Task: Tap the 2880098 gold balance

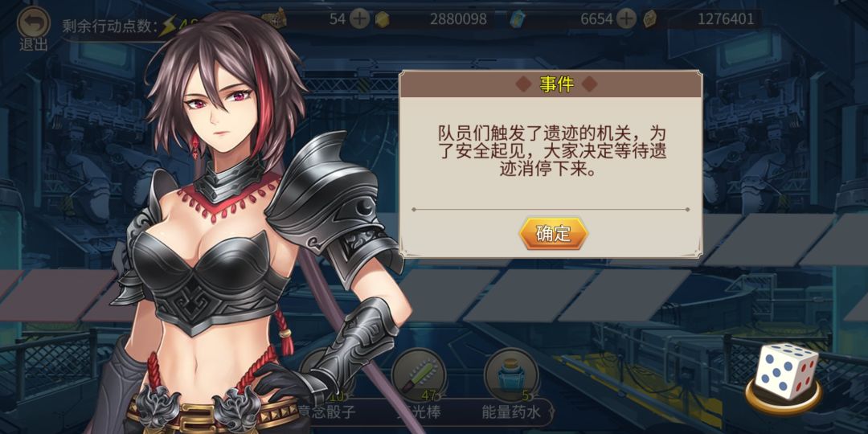Action: click(x=459, y=19)
